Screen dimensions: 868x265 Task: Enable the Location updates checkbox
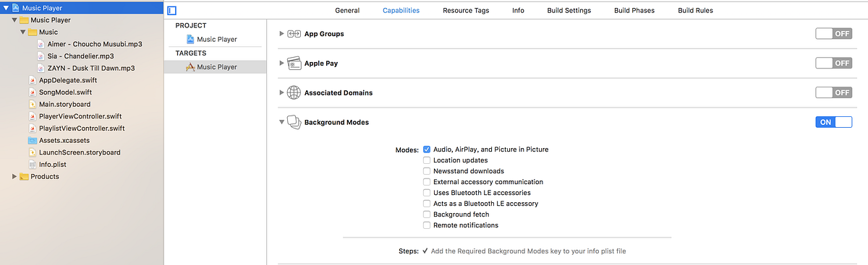(x=427, y=160)
